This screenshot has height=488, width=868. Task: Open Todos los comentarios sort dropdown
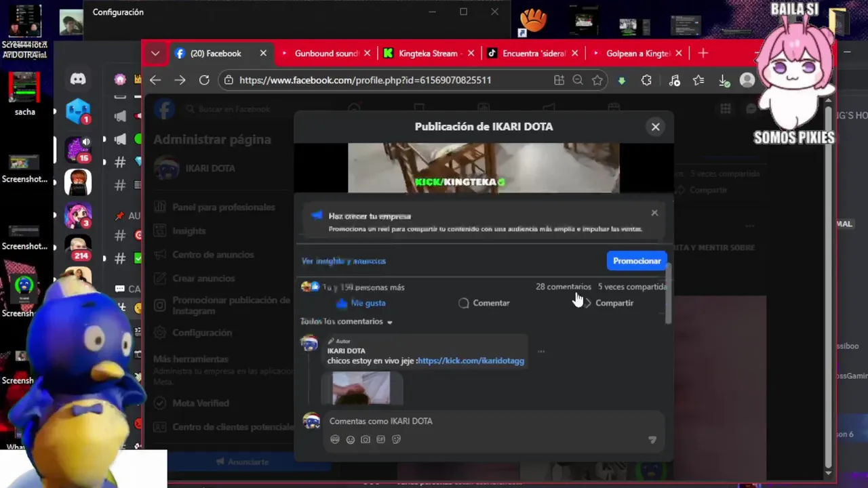pyautogui.click(x=347, y=321)
